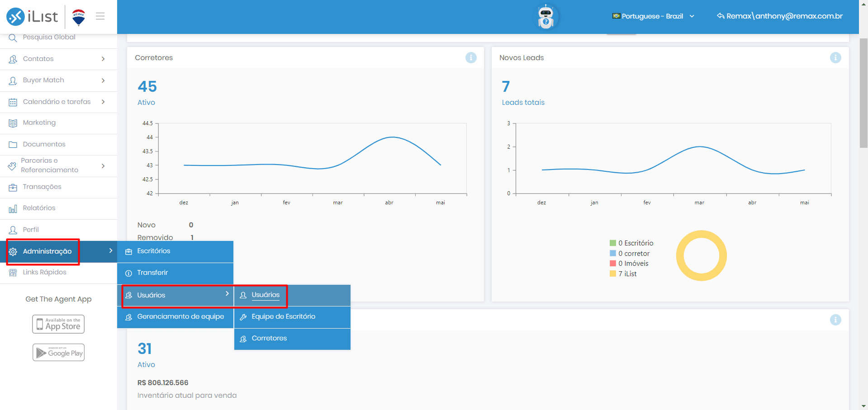Viewport: 868px width, 410px height.
Task: Click the Contatos sidebar icon
Action: [x=13, y=59]
